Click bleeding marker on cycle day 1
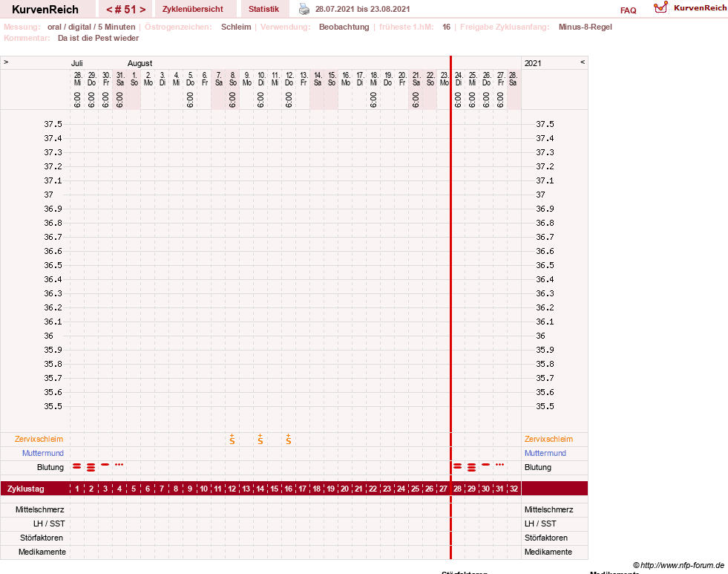Image resolution: width=728 pixels, height=574 pixels. [x=77, y=466]
